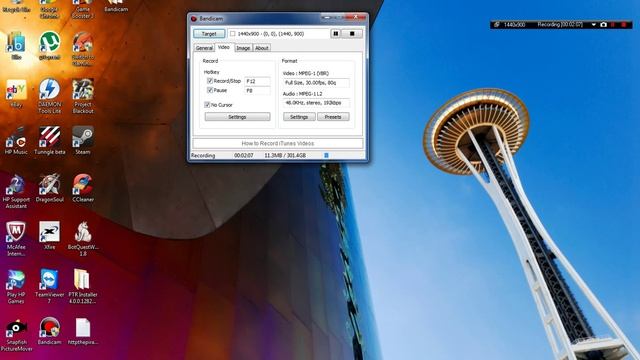This screenshot has width=640, height=360.
Task: Switch to the General tab
Action: (x=204, y=48)
